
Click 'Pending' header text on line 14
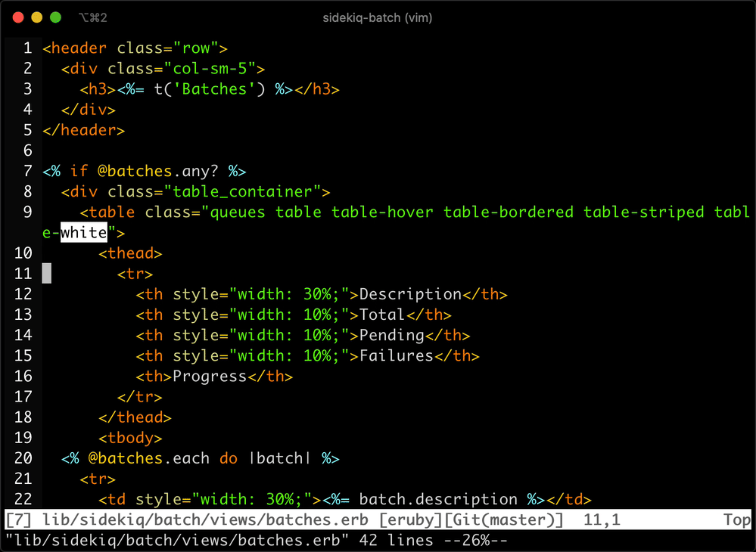pyautogui.click(x=391, y=335)
